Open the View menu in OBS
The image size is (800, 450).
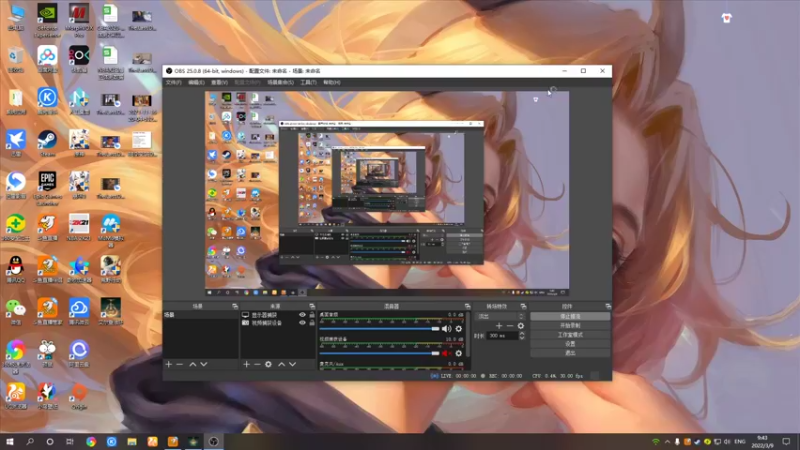(x=219, y=82)
